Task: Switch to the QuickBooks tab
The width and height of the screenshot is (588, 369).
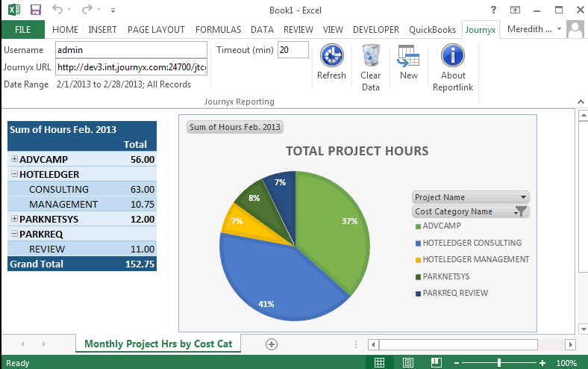Action: pos(432,30)
